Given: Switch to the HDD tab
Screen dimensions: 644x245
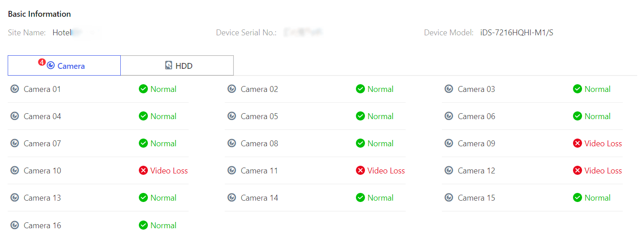Looking at the screenshot, I should [177, 66].
